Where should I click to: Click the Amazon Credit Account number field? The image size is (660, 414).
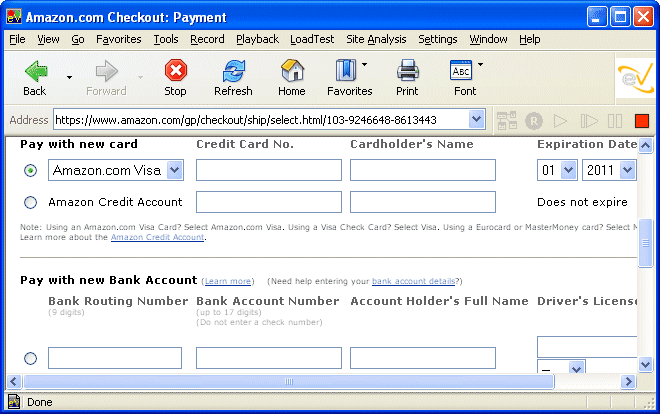pos(269,202)
